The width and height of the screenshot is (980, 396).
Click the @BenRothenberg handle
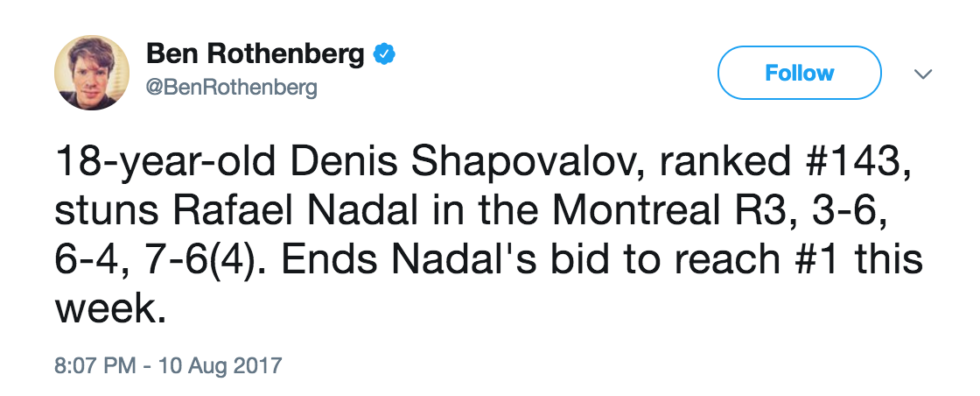[231, 88]
